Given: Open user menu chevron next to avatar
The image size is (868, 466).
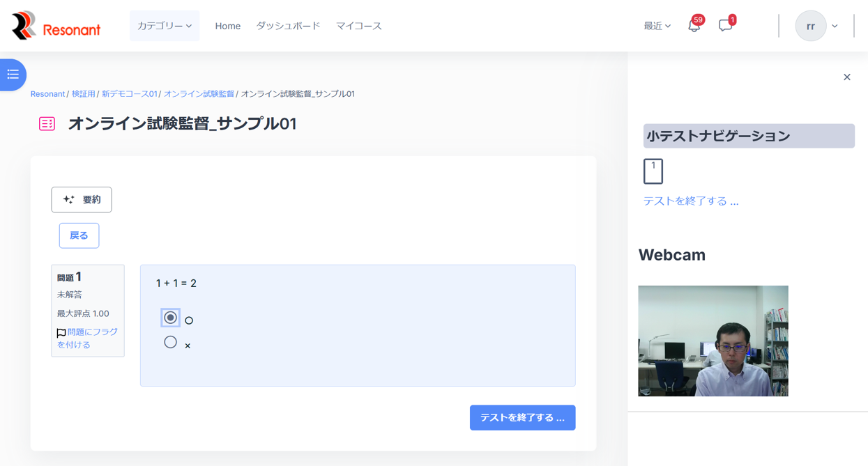Looking at the screenshot, I should [x=835, y=26].
